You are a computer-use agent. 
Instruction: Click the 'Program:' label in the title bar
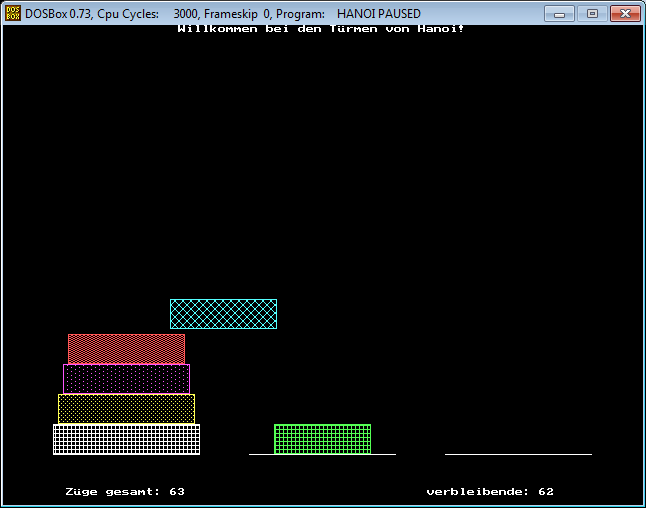(301, 14)
